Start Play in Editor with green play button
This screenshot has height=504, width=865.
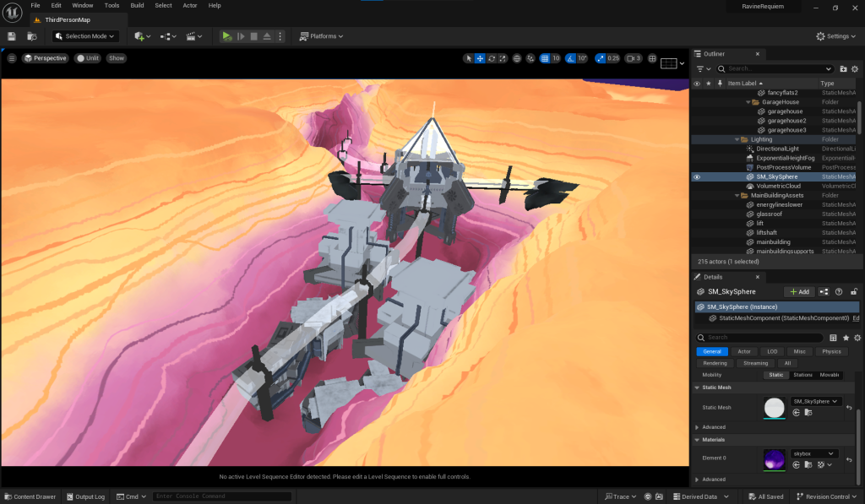(x=226, y=36)
